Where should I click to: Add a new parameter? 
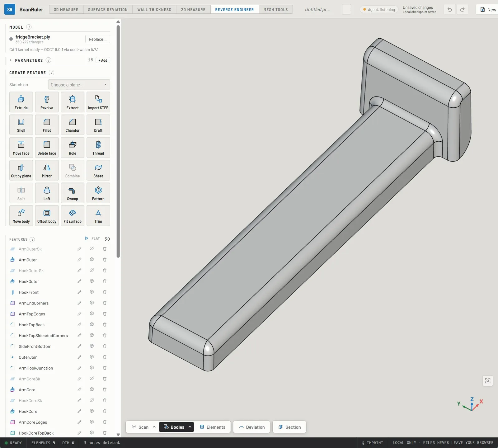[x=103, y=60]
